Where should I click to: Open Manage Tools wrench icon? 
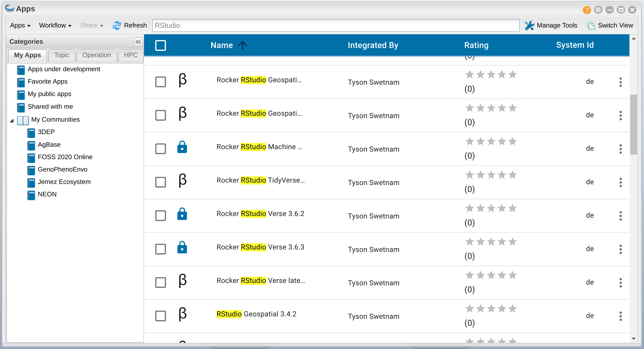[x=529, y=25]
